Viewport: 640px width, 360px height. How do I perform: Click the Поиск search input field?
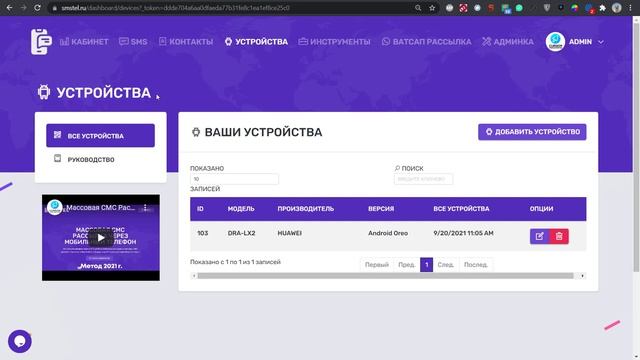423,179
